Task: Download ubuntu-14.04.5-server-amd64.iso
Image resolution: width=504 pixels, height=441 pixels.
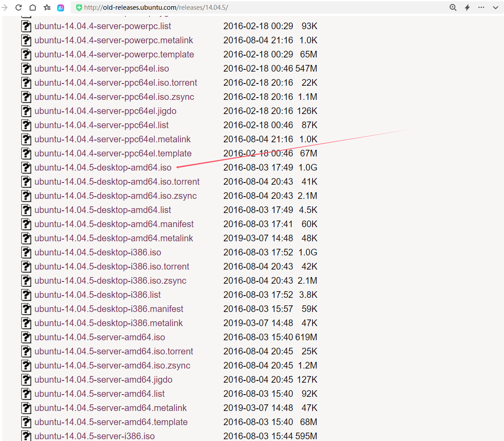Action: click(99, 337)
